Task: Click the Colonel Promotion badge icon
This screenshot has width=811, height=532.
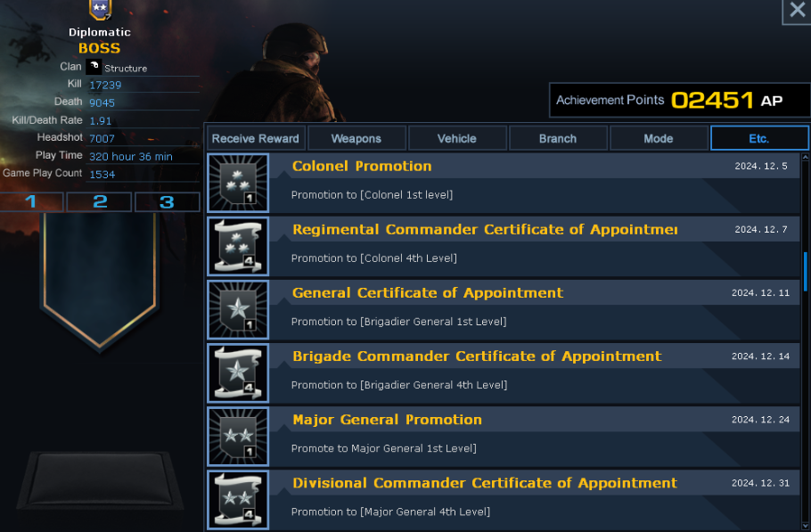Action: [x=238, y=184]
